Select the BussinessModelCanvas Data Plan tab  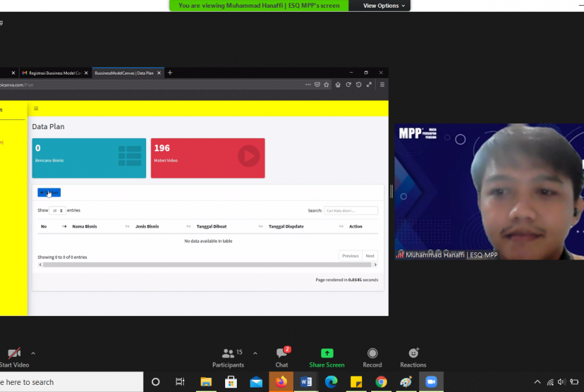click(x=124, y=73)
